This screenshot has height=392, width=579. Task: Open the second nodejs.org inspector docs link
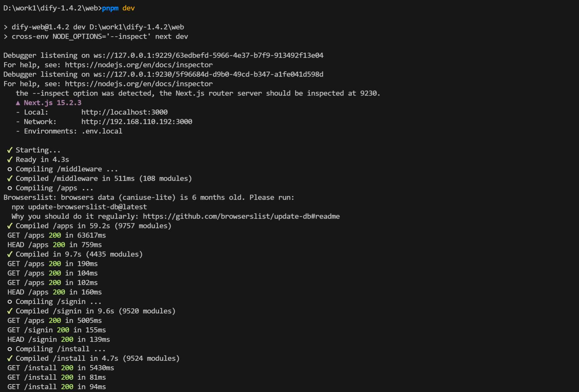(139, 84)
